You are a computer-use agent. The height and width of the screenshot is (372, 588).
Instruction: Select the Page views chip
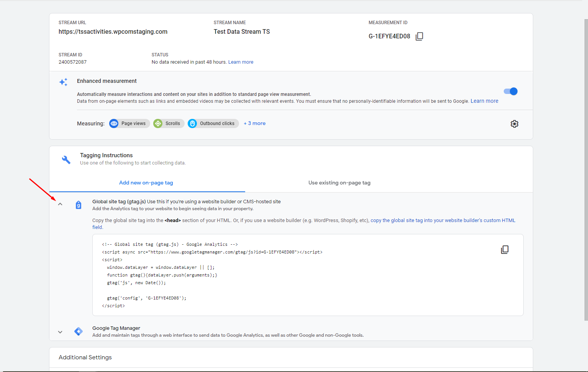[129, 123]
